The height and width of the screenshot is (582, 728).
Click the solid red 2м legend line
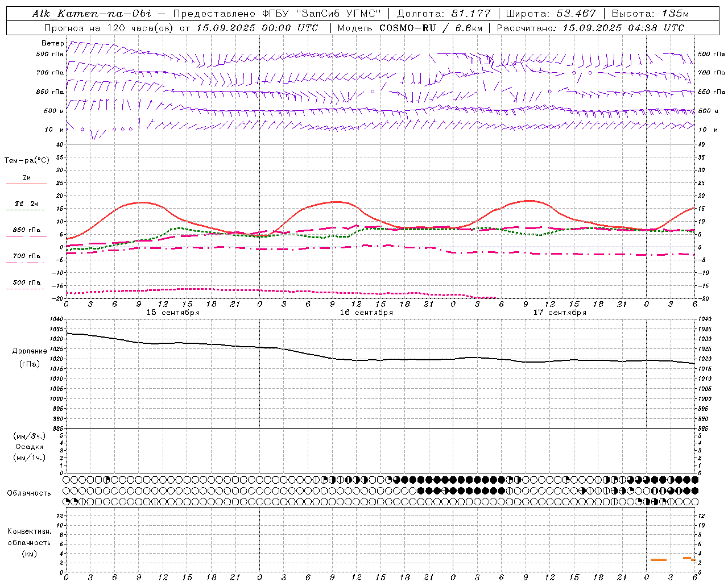[26, 184]
